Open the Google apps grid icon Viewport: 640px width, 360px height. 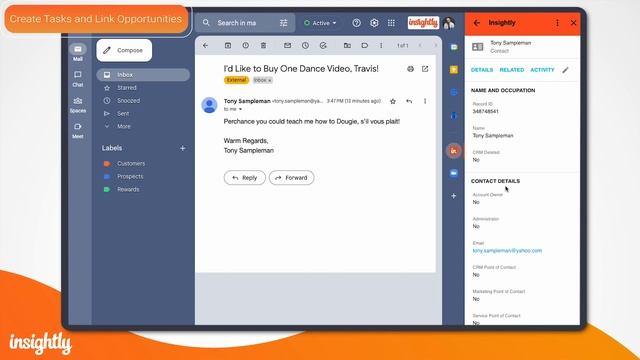click(391, 23)
